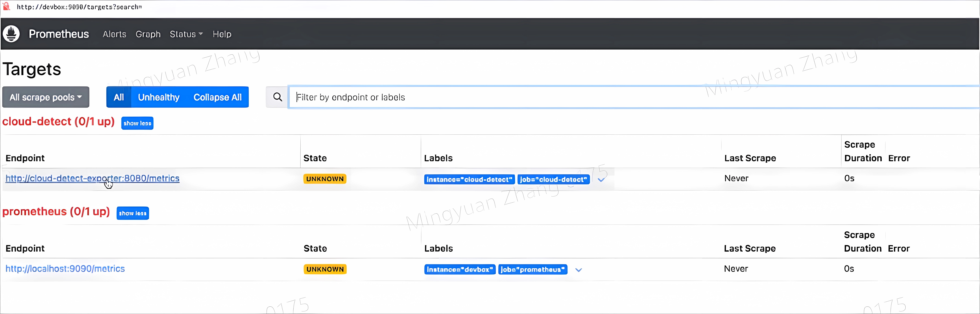Click the instance="cloud-detect" label badge
The image size is (980, 314).
pyautogui.click(x=469, y=179)
